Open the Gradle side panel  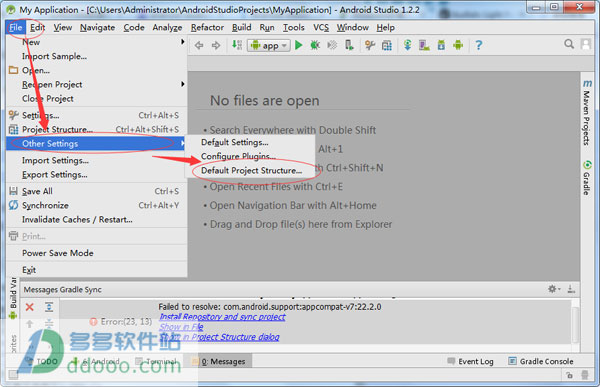(x=587, y=178)
